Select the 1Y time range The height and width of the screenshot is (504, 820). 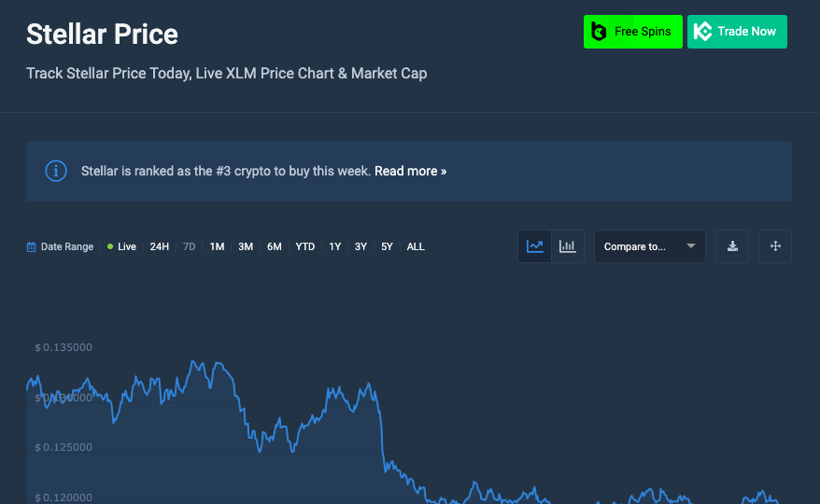point(334,246)
